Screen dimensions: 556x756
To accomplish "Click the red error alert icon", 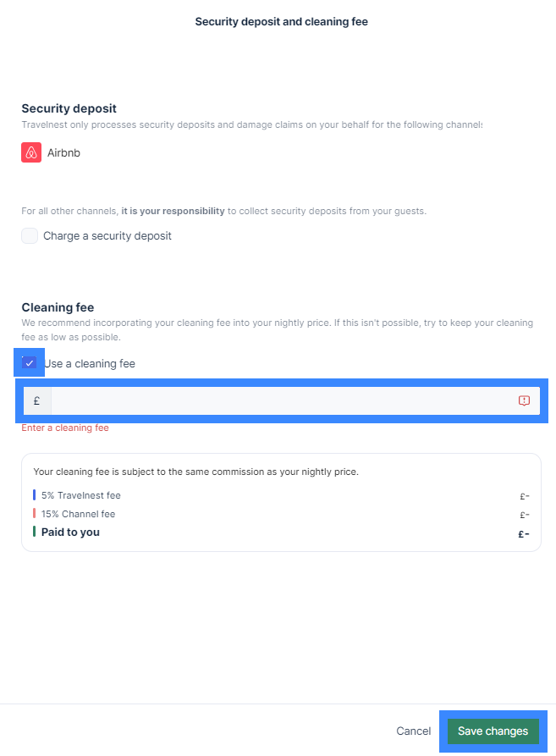I will pos(524,401).
